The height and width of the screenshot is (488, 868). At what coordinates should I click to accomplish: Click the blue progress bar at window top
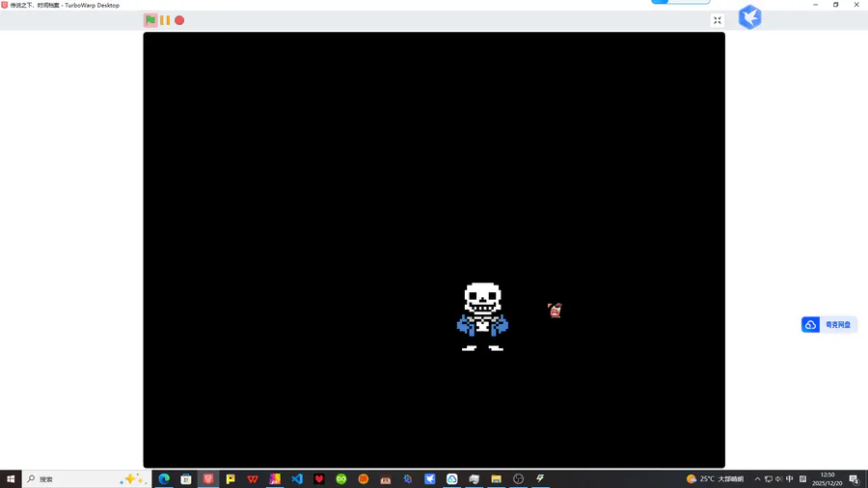coord(681,2)
